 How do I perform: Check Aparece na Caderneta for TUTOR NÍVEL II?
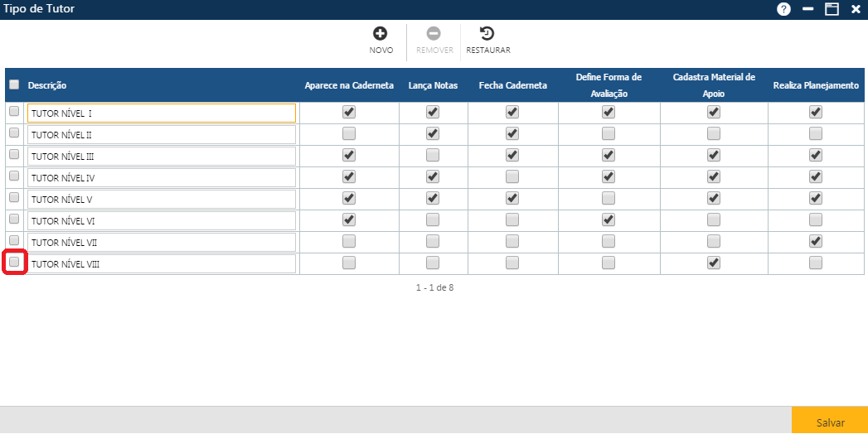349,133
